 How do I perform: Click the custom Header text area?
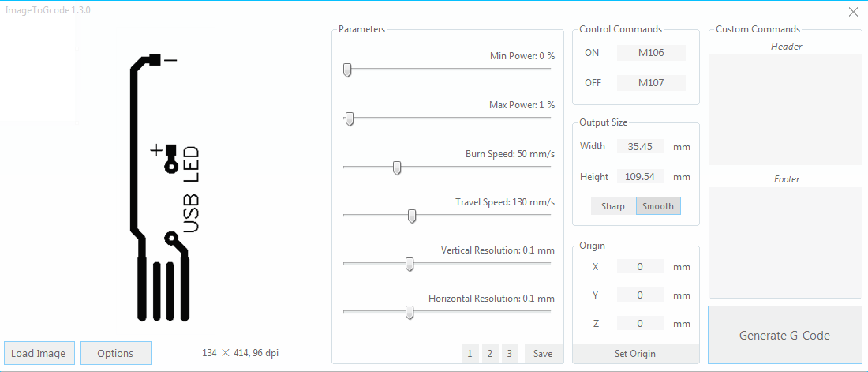click(x=785, y=108)
